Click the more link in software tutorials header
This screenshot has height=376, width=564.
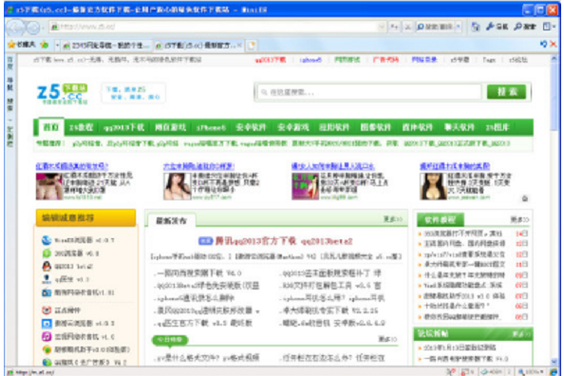519,219
